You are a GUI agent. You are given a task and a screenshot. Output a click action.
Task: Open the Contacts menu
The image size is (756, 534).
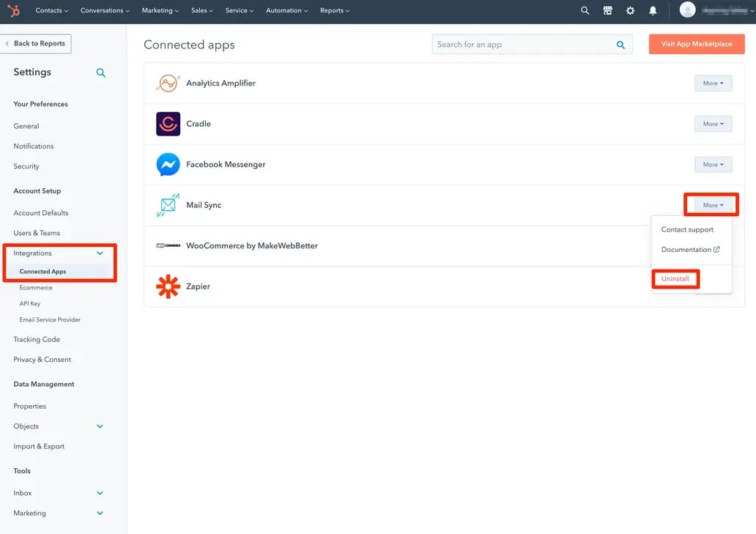click(x=51, y=11)
